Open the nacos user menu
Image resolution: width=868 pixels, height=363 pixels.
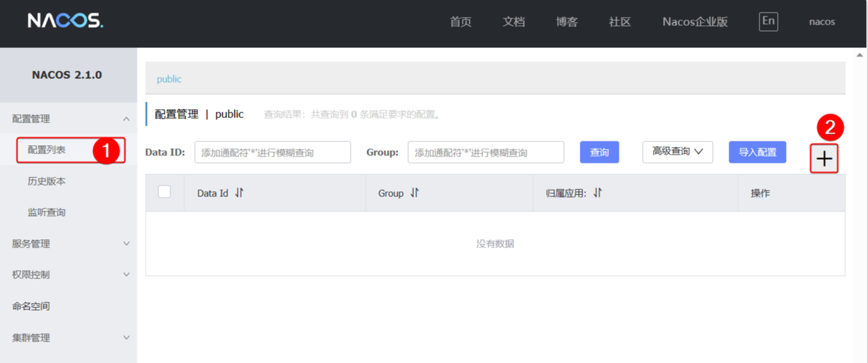(822, 21)
